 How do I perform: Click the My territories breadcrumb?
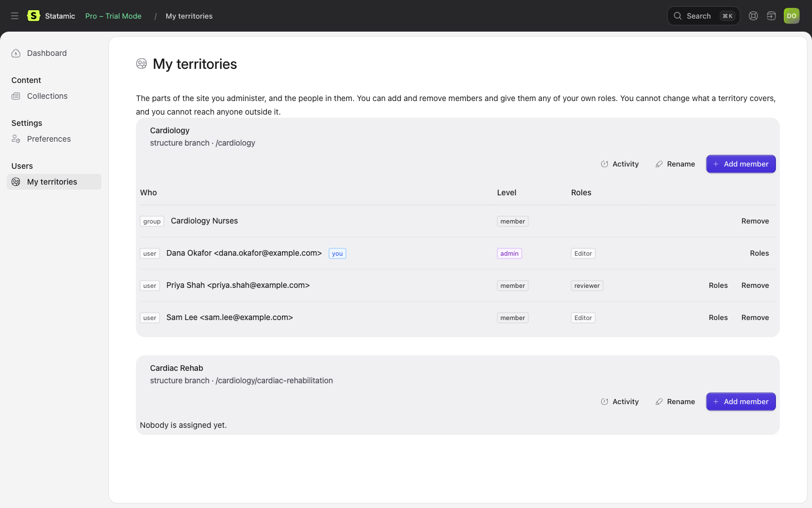[189, 16]
